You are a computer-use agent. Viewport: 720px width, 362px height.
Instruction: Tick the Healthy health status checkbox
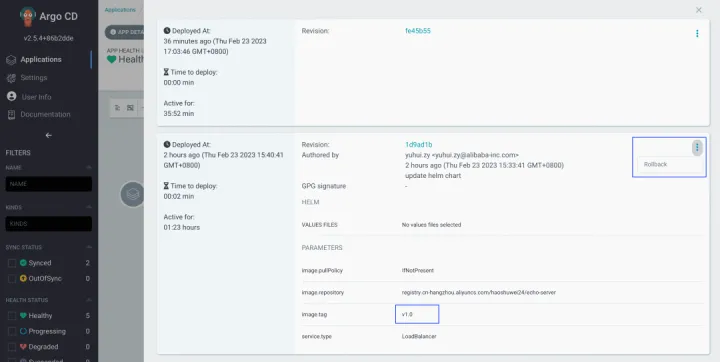(x=12, y=316)
